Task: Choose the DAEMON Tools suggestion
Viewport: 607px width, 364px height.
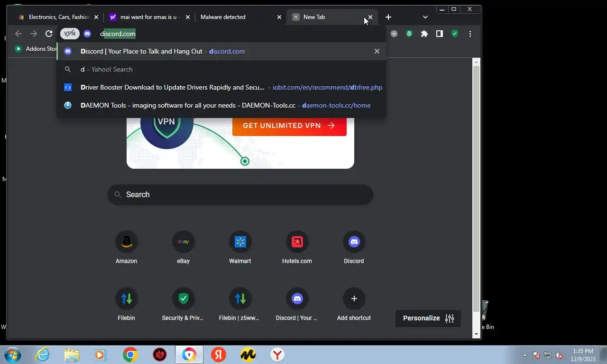Action: (x=221, y=105)
